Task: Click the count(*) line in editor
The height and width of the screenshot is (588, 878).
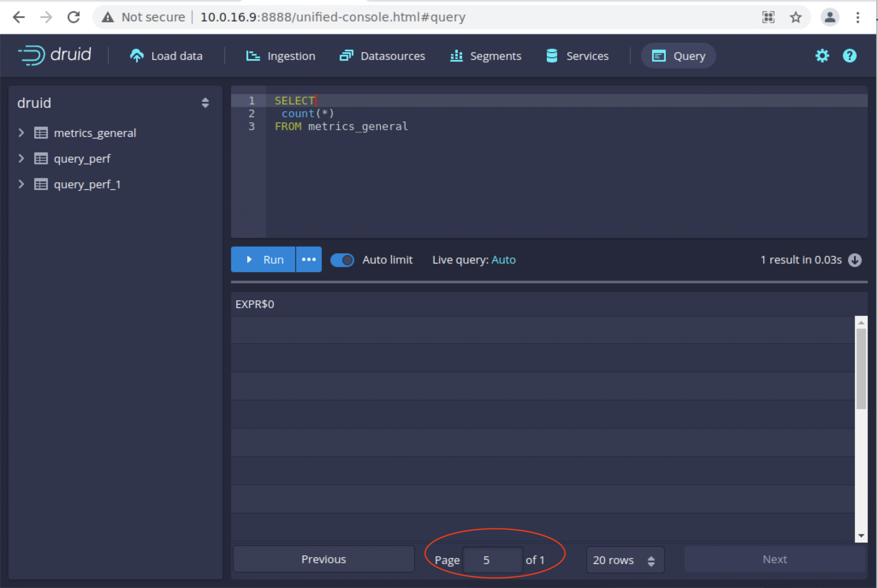Action: click(x=308, y=113)
